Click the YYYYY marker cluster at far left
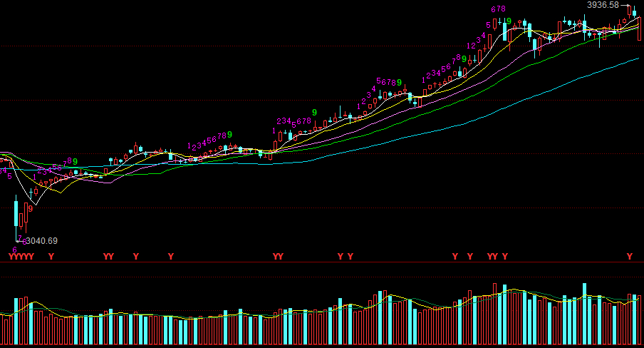The height and width of the screenshot is (348, 644). tap(21, 256)
